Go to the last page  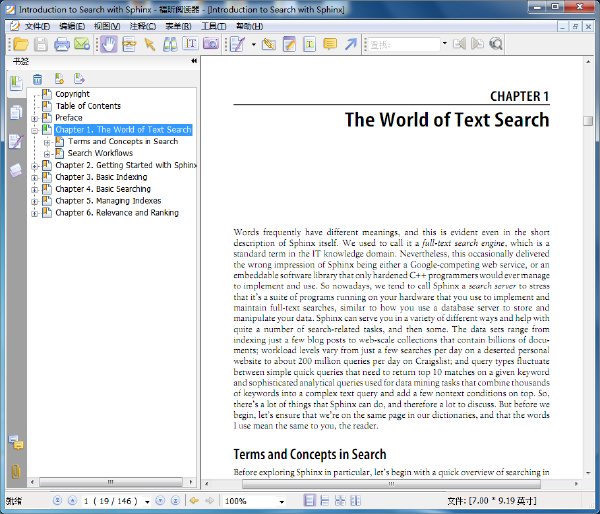(175, 501)
